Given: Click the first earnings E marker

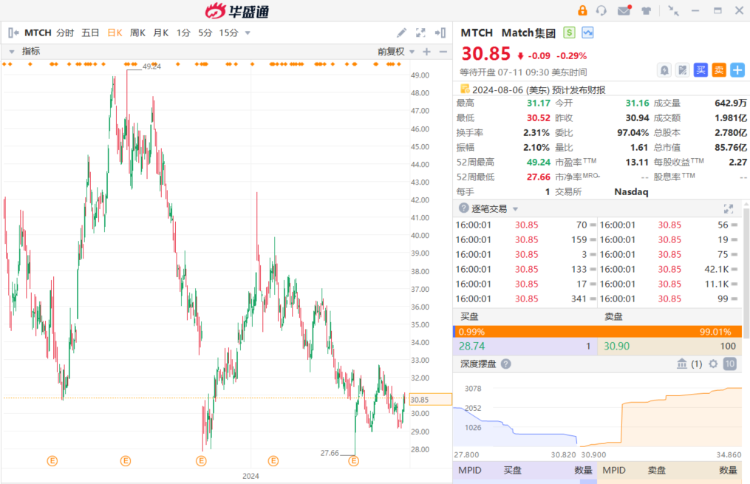Looking at the screenshot, I should coord(52,461).
